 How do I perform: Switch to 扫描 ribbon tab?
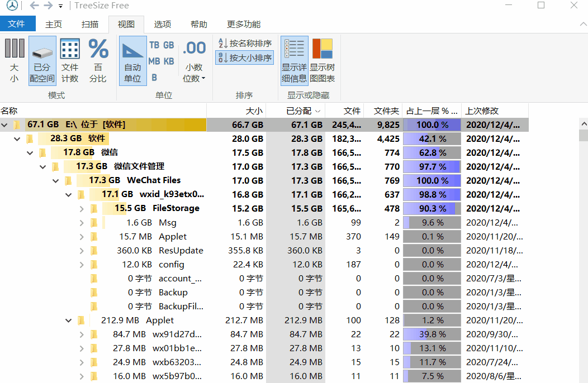(90, 25)
